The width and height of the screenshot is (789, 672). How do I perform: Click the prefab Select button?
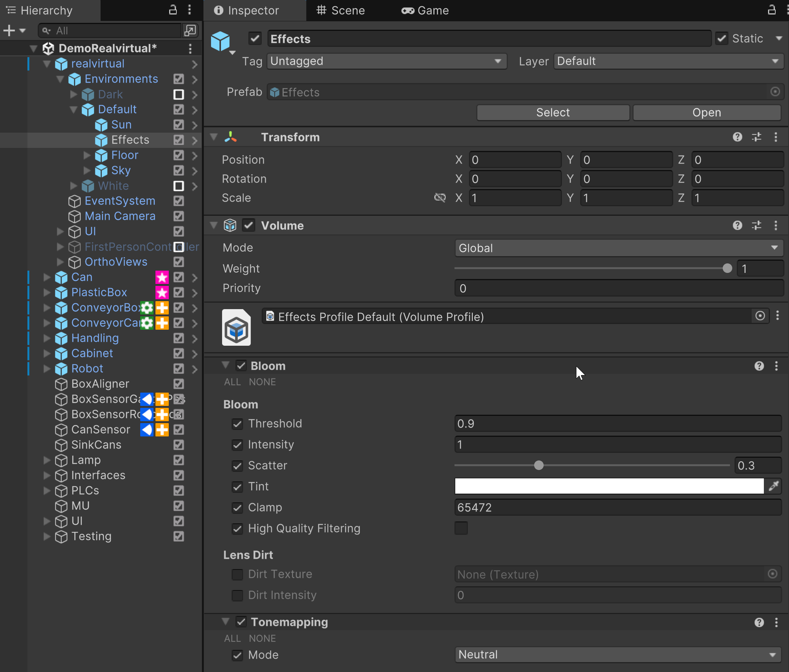[552, 112]
